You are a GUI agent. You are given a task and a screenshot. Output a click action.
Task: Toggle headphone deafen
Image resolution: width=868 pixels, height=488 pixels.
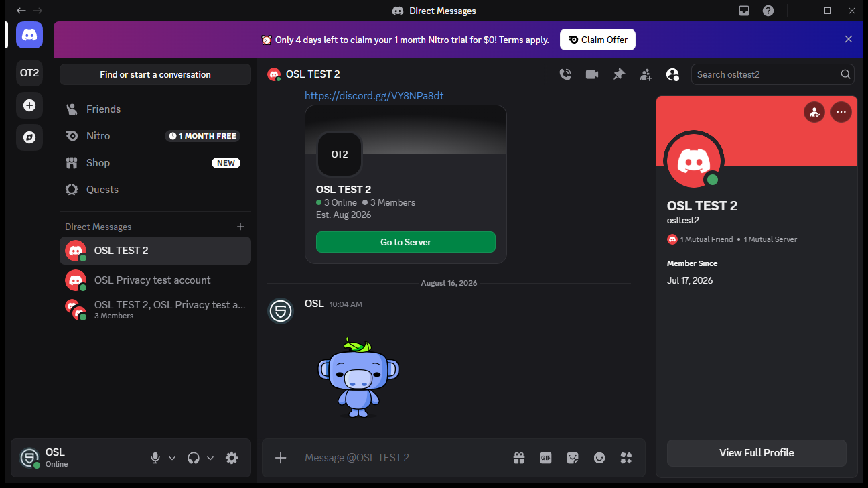194,458
